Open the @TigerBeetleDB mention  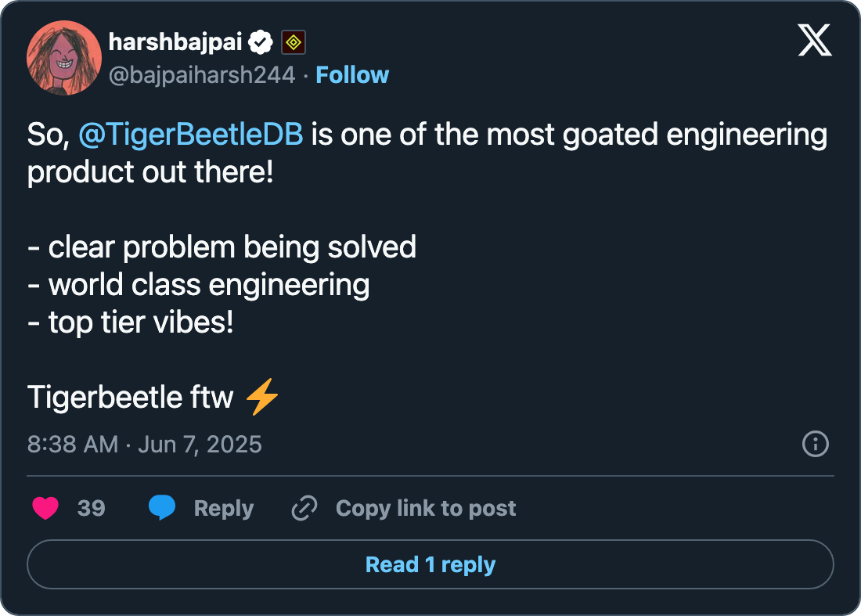tap(191, 135)
